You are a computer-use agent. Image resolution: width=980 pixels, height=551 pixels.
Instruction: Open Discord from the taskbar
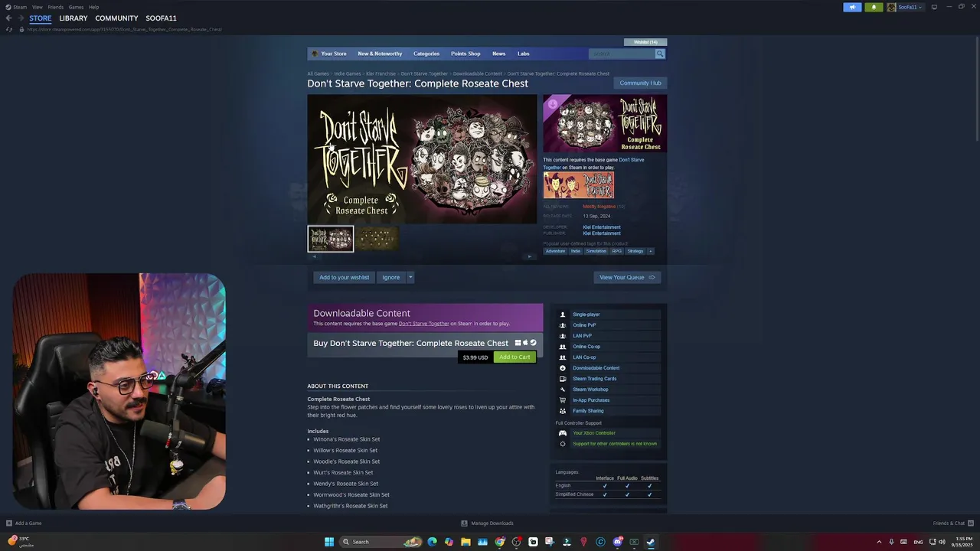coord(617,542)
